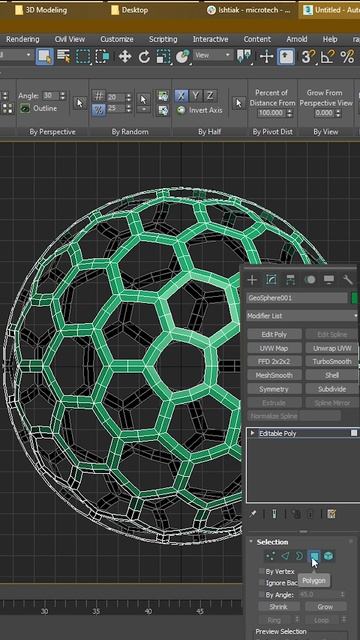This screenshot has height=640, width=360.
Task: Enable By Angle checkbox
Action: coord(262,595)
